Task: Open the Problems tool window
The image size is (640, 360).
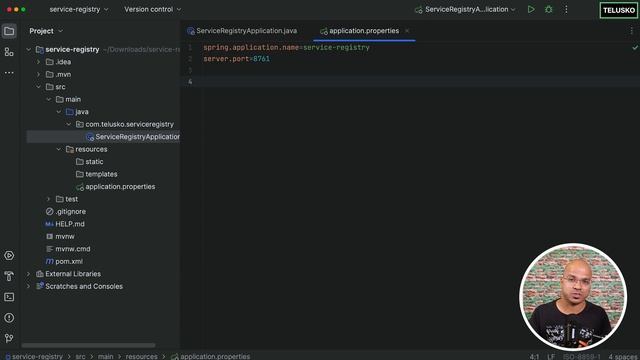Action: coord(9,318)
